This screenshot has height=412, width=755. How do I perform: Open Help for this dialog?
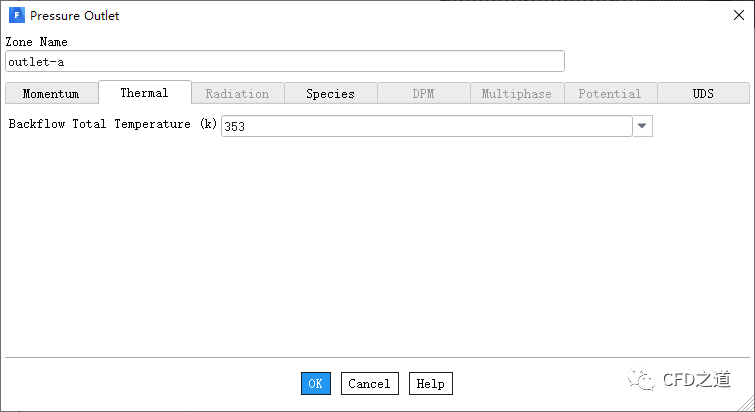(x=430, y=384)
